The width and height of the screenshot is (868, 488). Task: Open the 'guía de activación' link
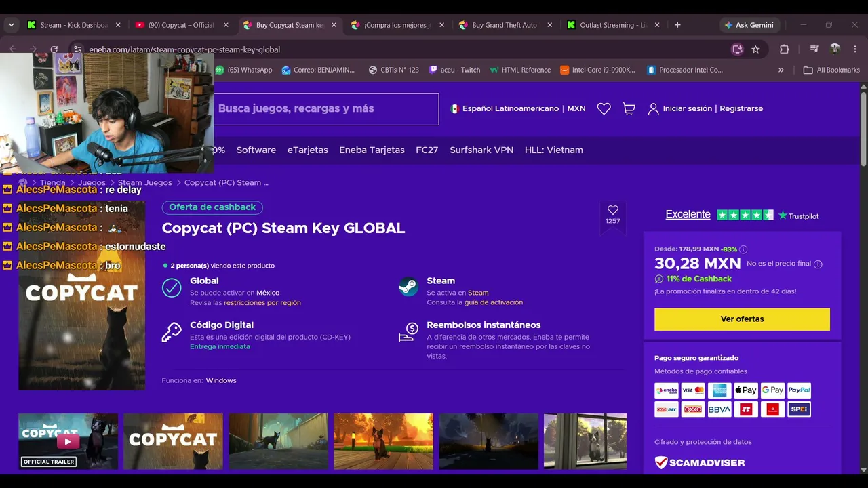tap(494, 302)
